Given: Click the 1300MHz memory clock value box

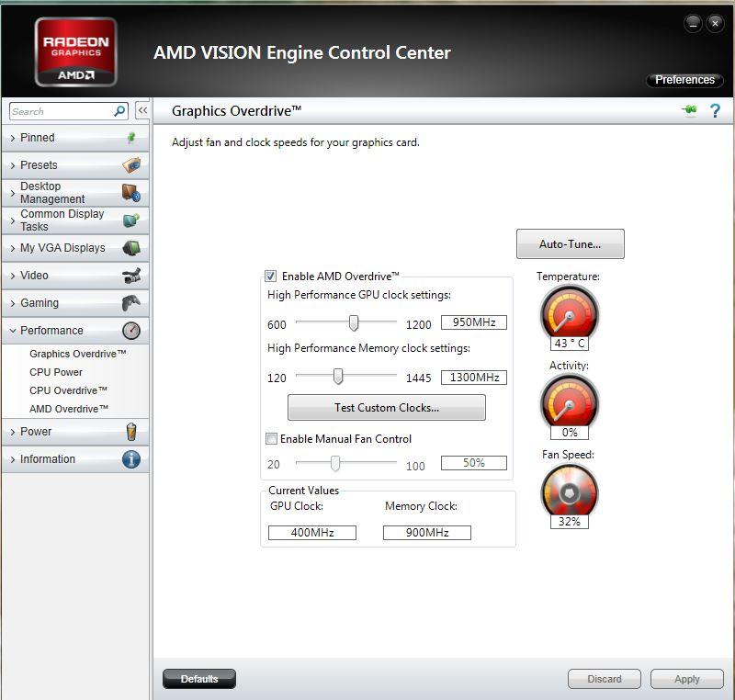Looking at the screenshot, I should [474, 378].
